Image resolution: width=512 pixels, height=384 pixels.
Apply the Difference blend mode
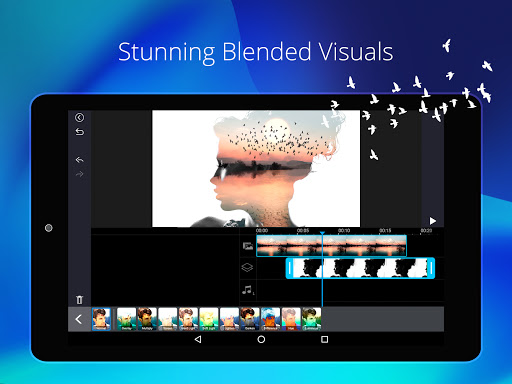270,319
